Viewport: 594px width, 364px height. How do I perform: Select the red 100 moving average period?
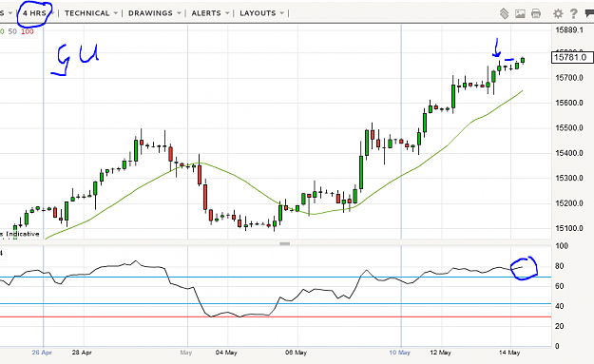coord(28,31)
